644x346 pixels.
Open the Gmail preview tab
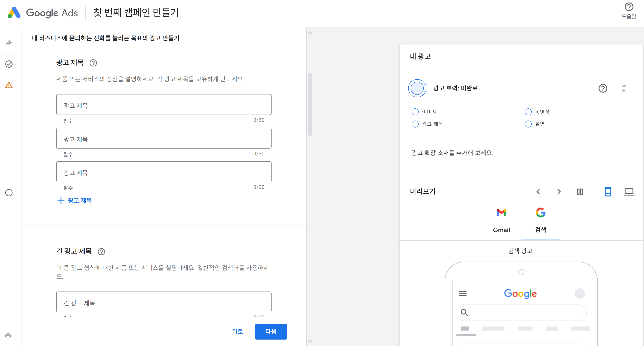501,221
